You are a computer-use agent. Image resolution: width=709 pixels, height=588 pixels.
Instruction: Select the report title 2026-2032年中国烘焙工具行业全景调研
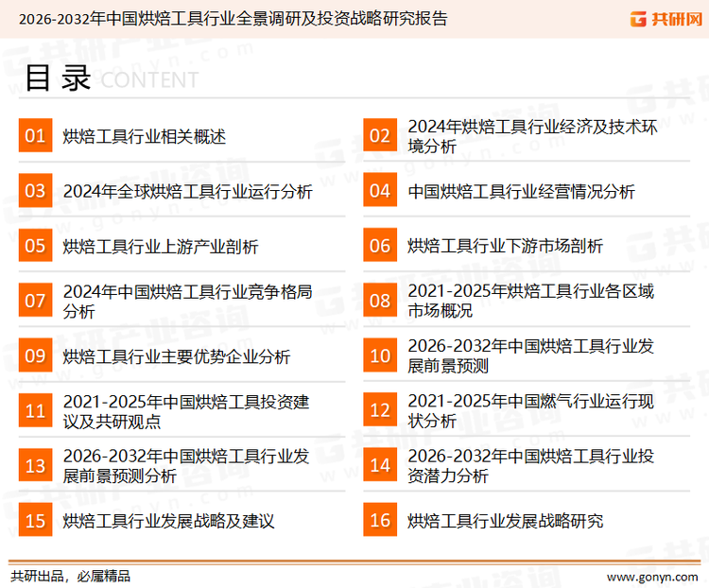coord(233,19)
